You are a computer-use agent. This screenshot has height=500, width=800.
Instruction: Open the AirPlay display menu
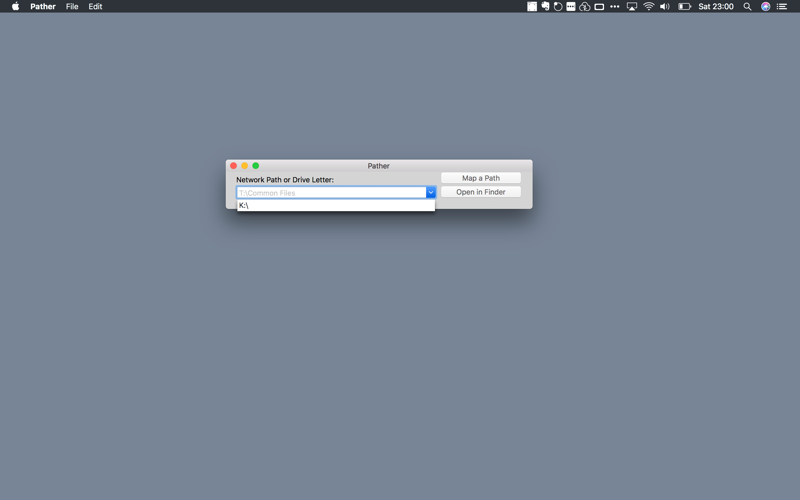[x=632, y=7]
